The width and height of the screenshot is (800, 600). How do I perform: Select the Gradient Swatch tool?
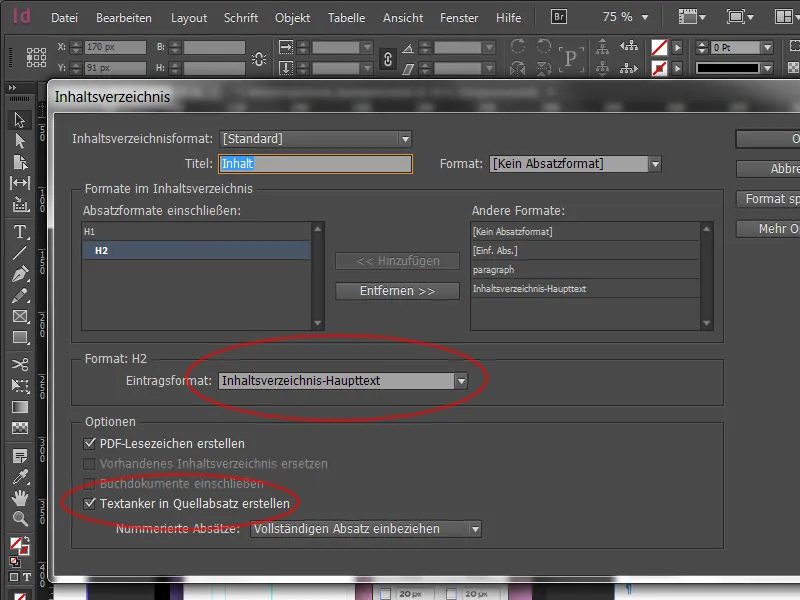(x=20, y=407)
